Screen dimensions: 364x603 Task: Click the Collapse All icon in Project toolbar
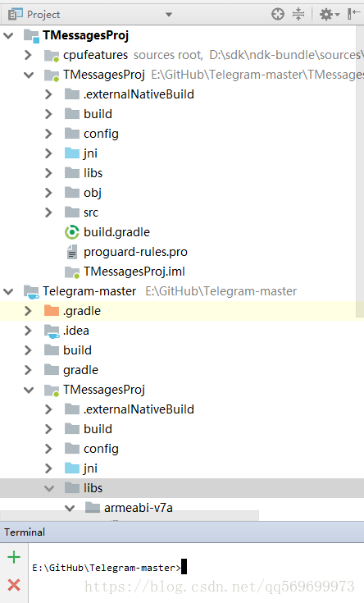coord(298,14)
